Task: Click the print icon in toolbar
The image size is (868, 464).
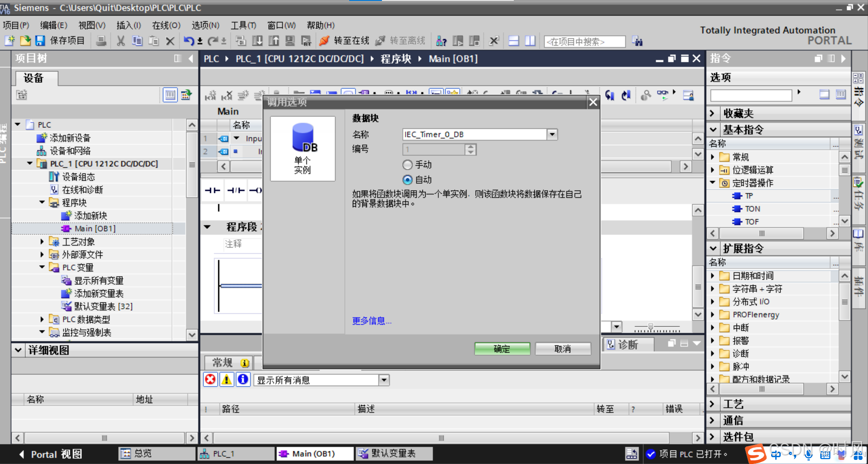Action: pyautogui.click(x=101, y=41)
